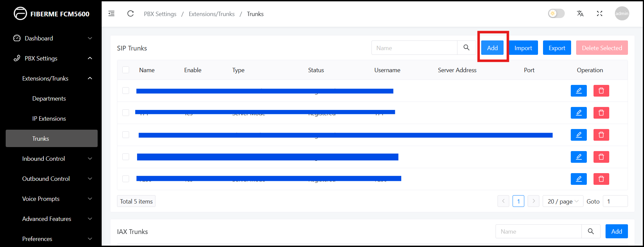
Task: Expand the Dashboard menu chevron
Action: click(90, 38)
